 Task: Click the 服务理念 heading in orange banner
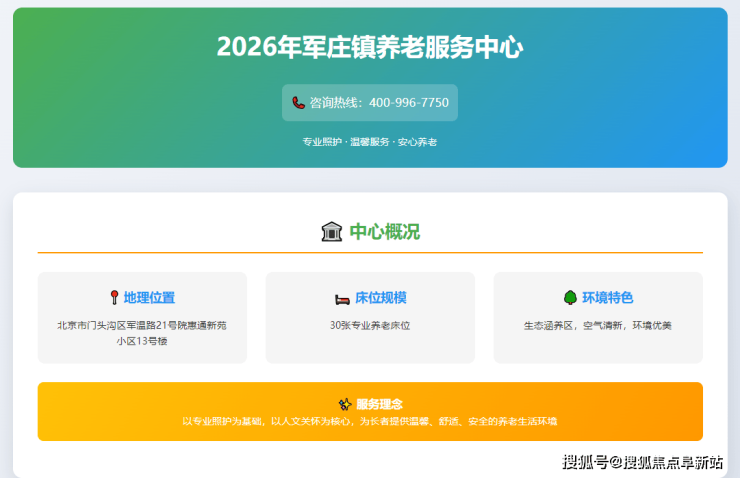click(x=379, y=404)
